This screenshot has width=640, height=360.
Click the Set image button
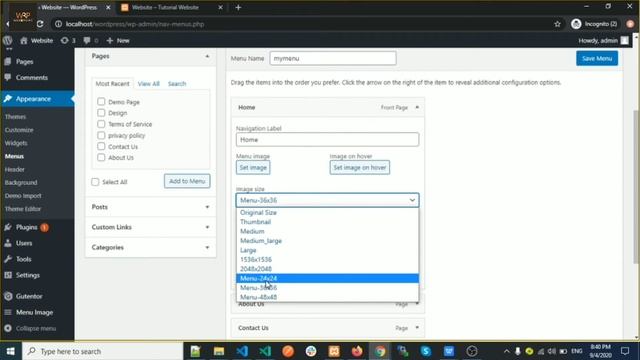coord(253,168)
